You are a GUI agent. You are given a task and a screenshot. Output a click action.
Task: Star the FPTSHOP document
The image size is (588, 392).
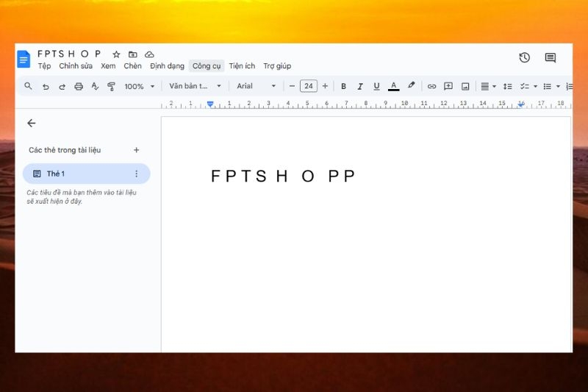point(116,54)
